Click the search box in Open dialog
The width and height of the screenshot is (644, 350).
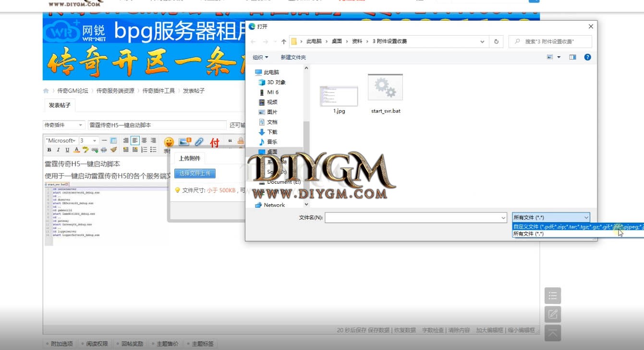click(x=550, y=41)
